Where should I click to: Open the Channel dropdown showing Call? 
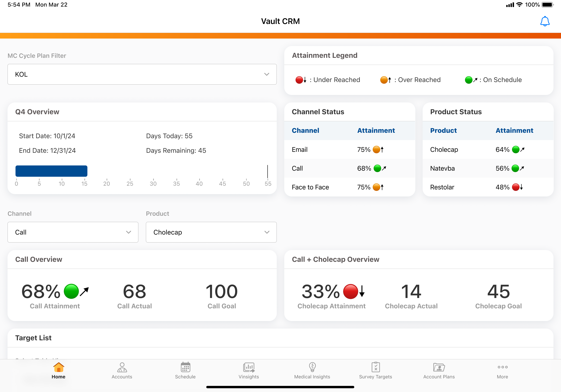(x=73, y=232)
